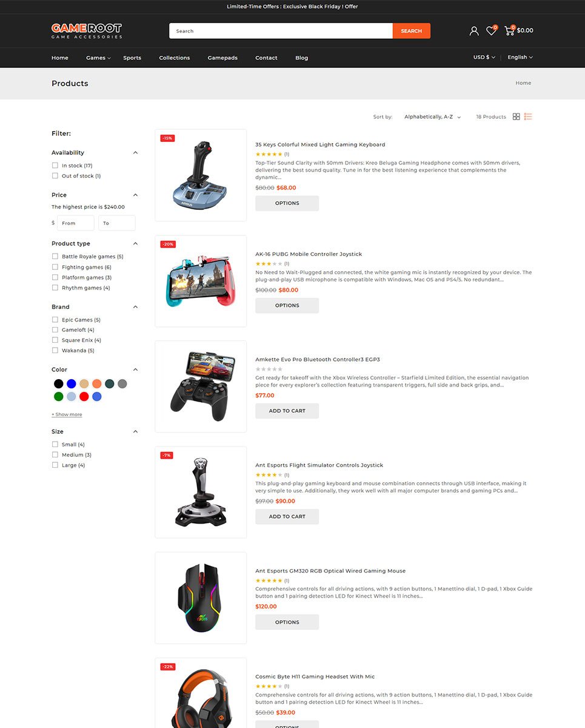Open the Alphabetically, A-Z sort dropdown
Screen dimensions: 585x728
pyautogui.click(x=432, y=117)
